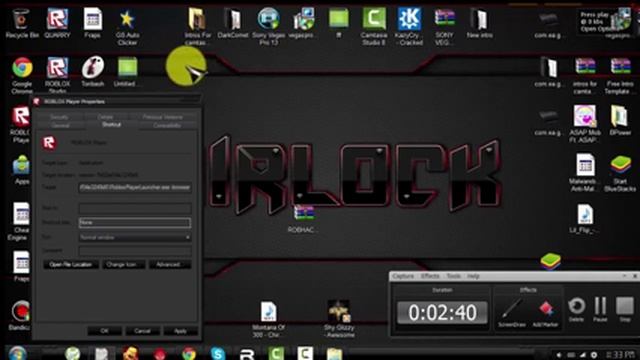This screenshot has width=640, height=360.
Task: Select the KazyCry Cracked desktop icon
Action: coord(409,26)
